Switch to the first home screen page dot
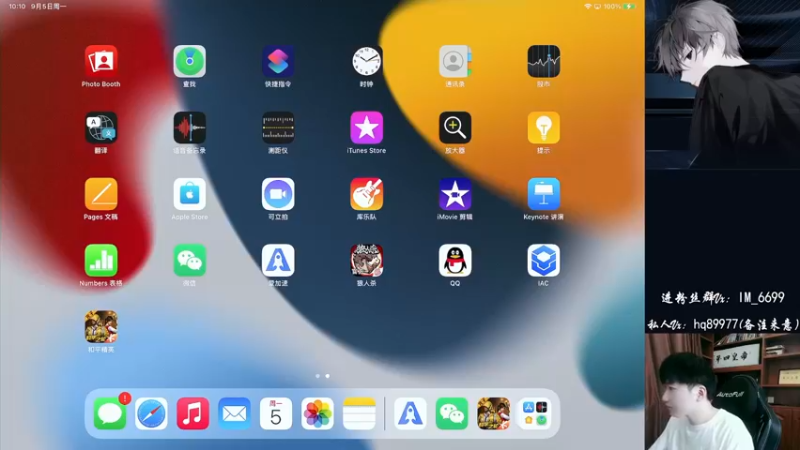800x450 pixels. 318,376
